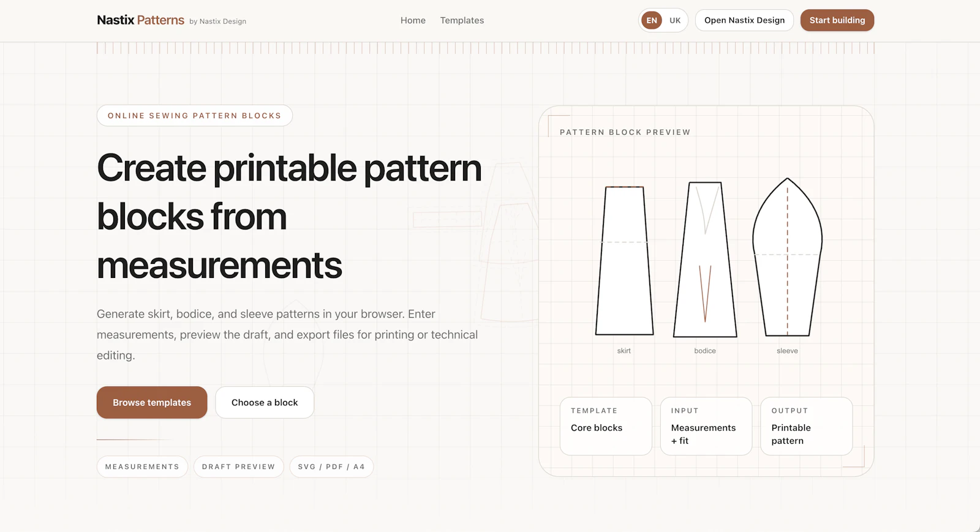Select the skirt pattern block drawing
This screenshot has width=980, height=532.
pyautogui.click(x=624, y=261)
